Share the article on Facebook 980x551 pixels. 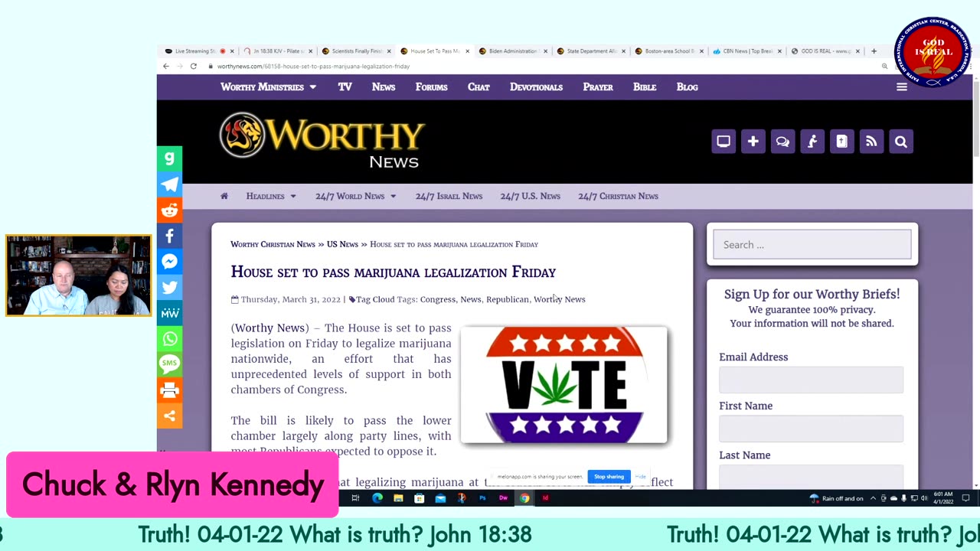tap(170, 236)
